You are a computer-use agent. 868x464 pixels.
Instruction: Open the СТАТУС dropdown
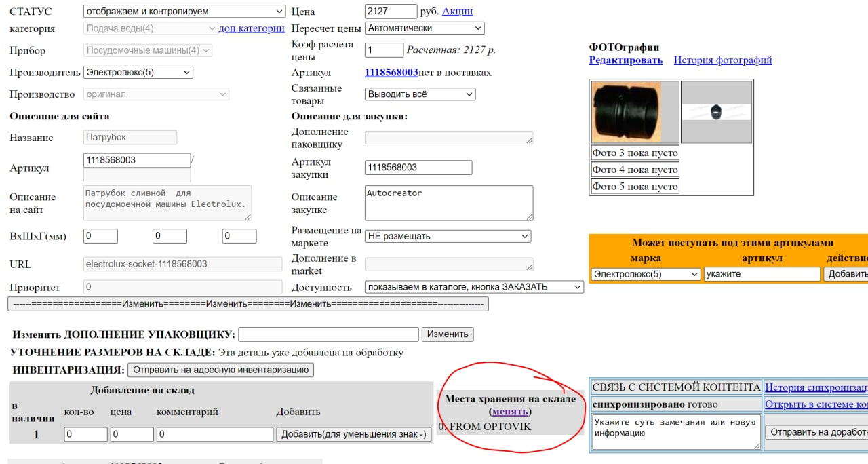(x=182, y=11)
